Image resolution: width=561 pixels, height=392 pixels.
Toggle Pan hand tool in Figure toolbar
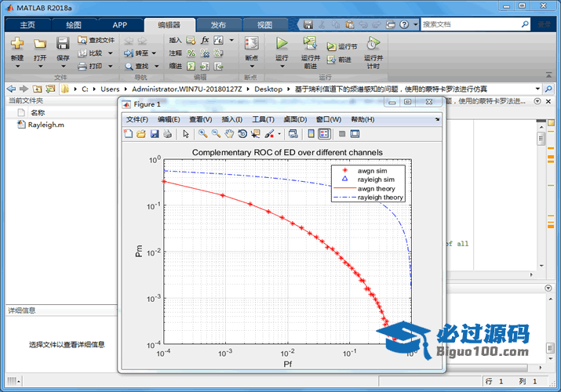click(229, 133)
